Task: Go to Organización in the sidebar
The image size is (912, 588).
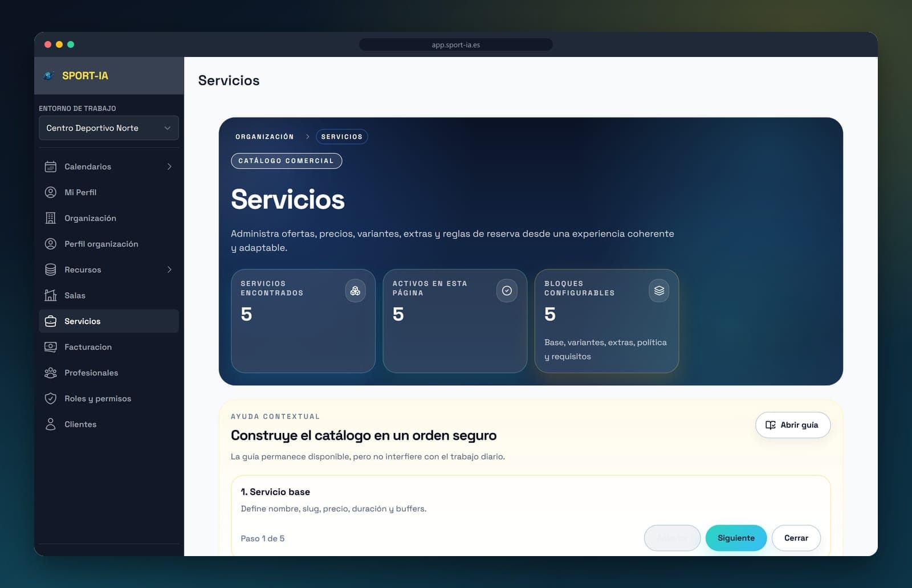Action: click(x=108, y=218)
